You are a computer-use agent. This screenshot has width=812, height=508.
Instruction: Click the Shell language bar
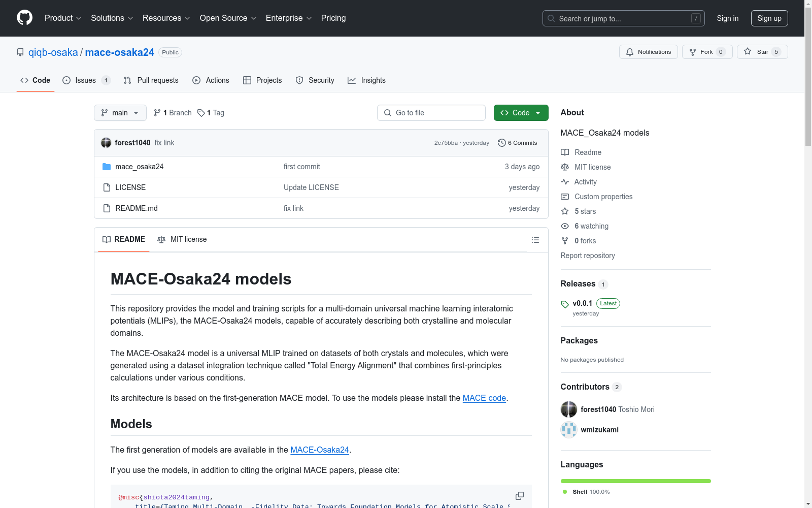click(636, 481)
